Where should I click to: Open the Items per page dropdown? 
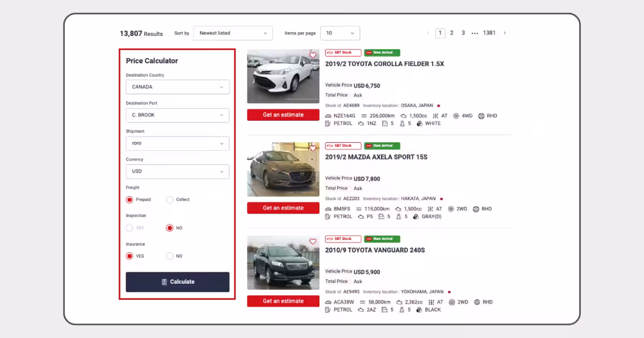(340, 33)
